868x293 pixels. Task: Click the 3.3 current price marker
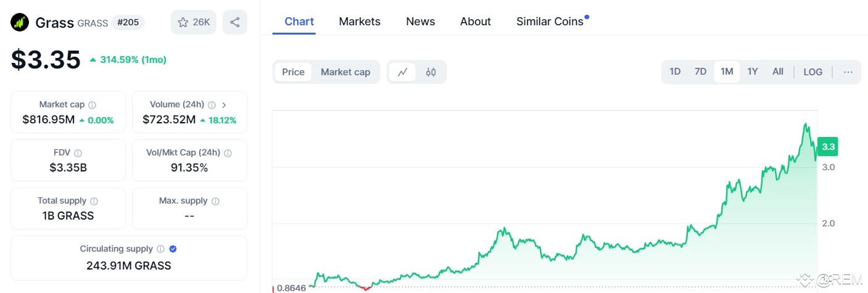828,147
